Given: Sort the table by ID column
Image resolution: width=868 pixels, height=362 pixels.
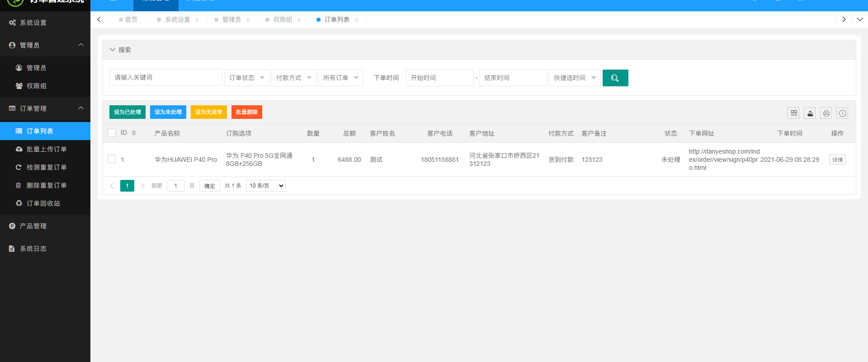Looking at the screenshot, I should 134,133.
